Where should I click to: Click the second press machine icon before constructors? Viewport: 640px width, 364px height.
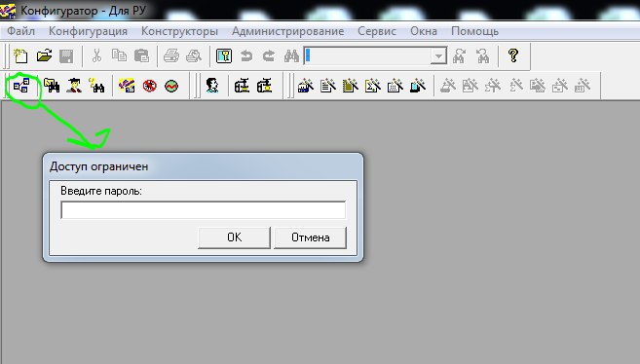click(264, 86)
